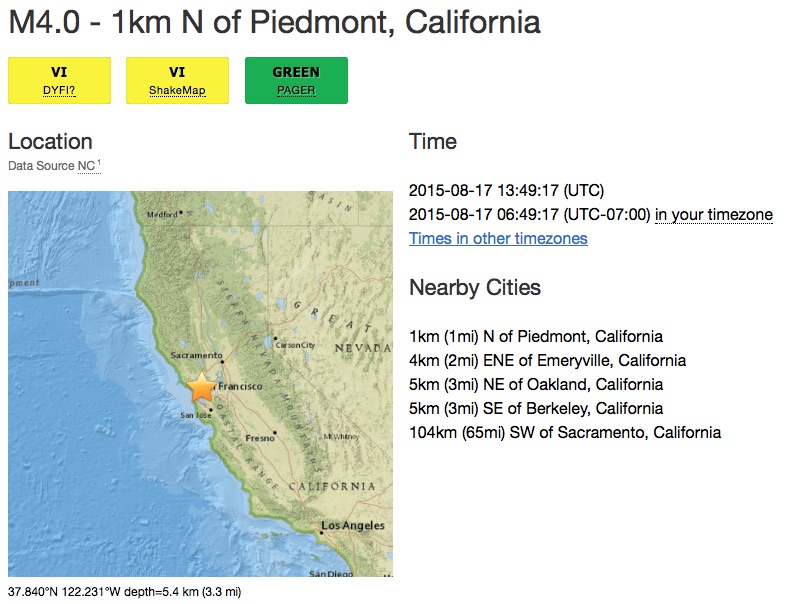
Task: Select the "1km (1mi) N of Piedmont" entry
Action: (x=536, y=336)
